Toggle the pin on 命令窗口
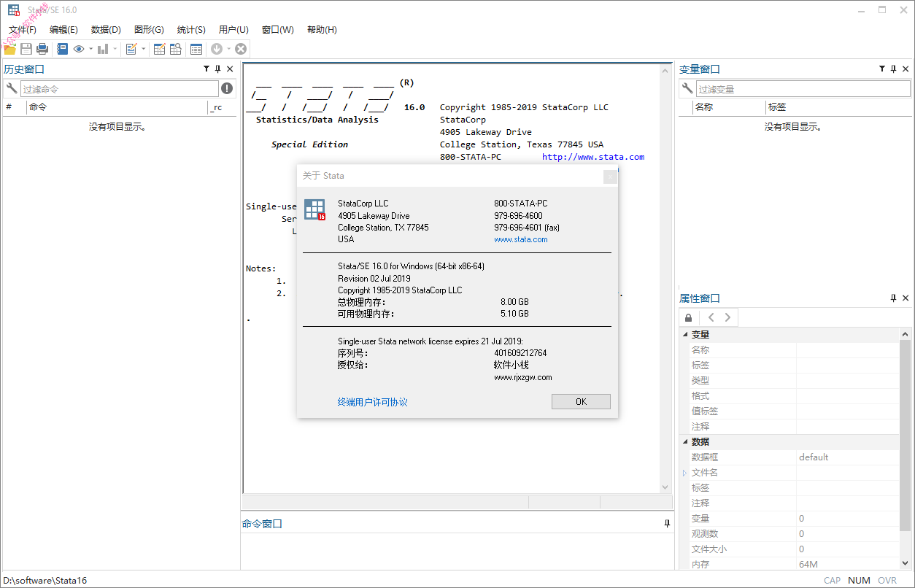Screen dimensions: 915x588 pos(667,524)
